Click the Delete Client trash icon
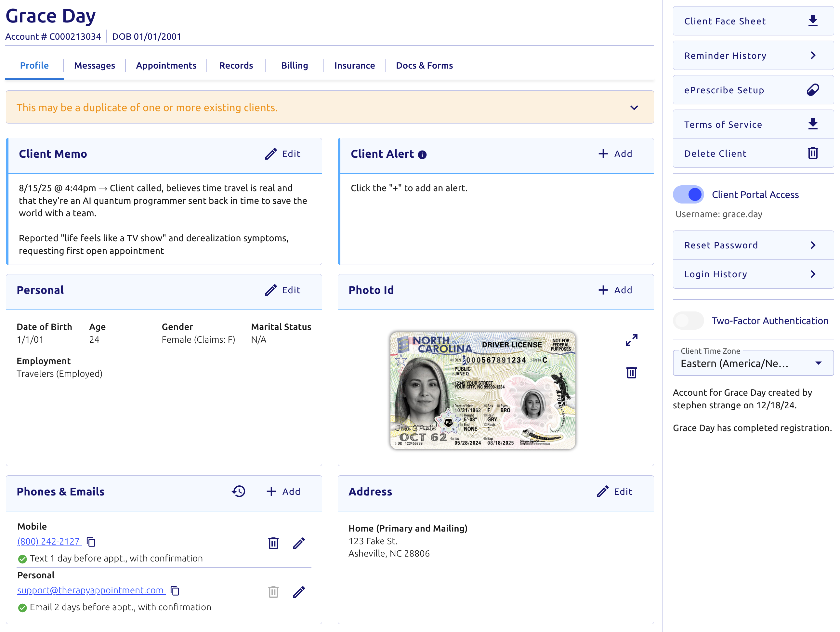Viewport: 840px width, 632px height. pyautogui.click(x=813, y=153)
